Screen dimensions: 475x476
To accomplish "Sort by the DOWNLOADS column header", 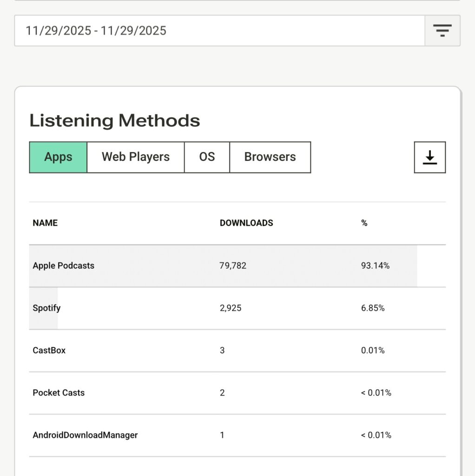I will [x=246, y=223].
